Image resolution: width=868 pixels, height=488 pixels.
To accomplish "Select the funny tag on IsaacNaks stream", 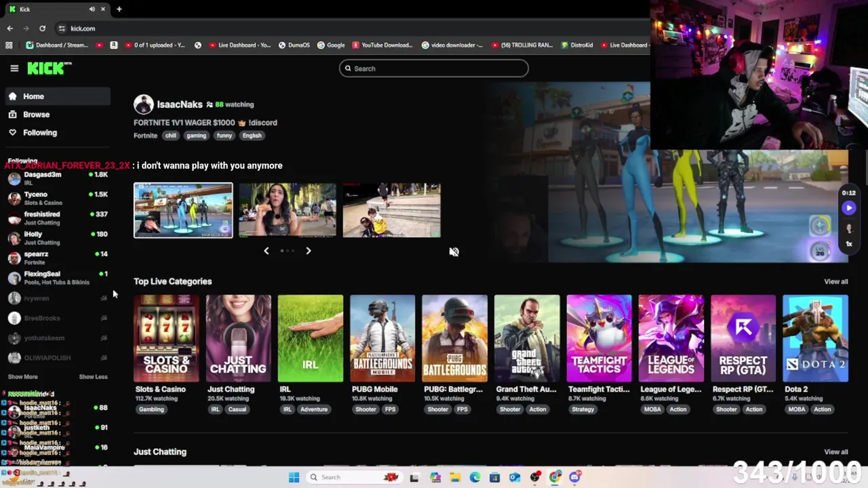I will [224, 136].
